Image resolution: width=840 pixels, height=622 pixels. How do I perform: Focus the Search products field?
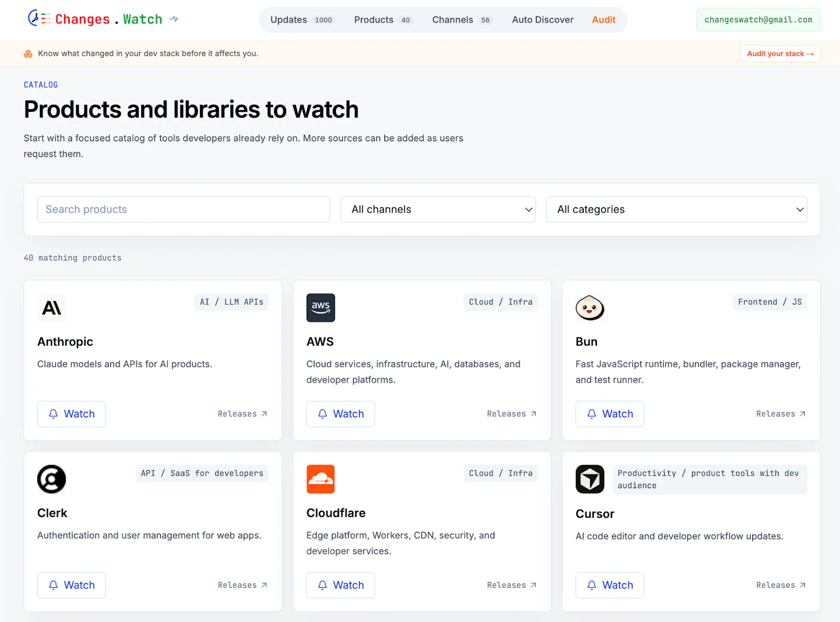pyautogui.click(x=183, y=209)
